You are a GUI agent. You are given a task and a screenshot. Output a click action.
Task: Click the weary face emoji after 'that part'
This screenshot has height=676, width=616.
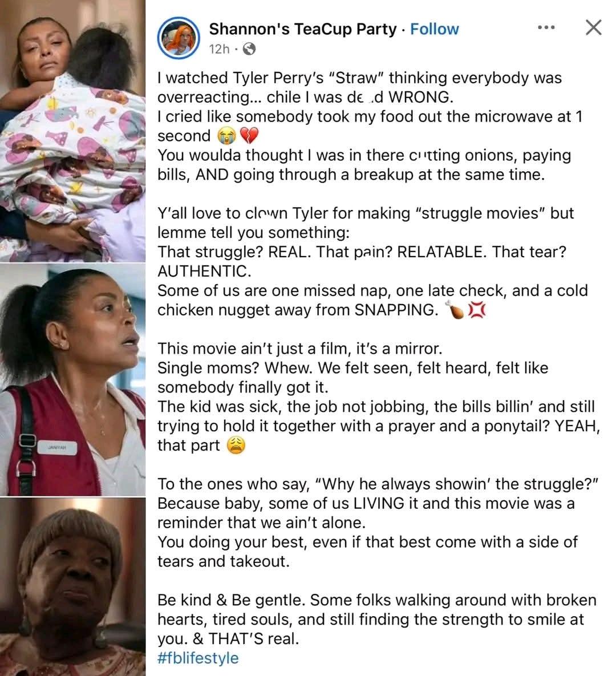236,446
